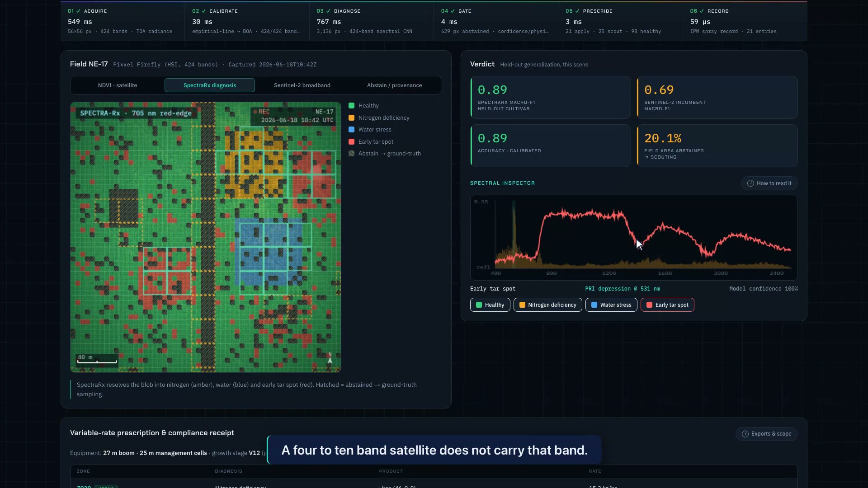Toggle the Water stress spectrum chip

pos(611,305)
